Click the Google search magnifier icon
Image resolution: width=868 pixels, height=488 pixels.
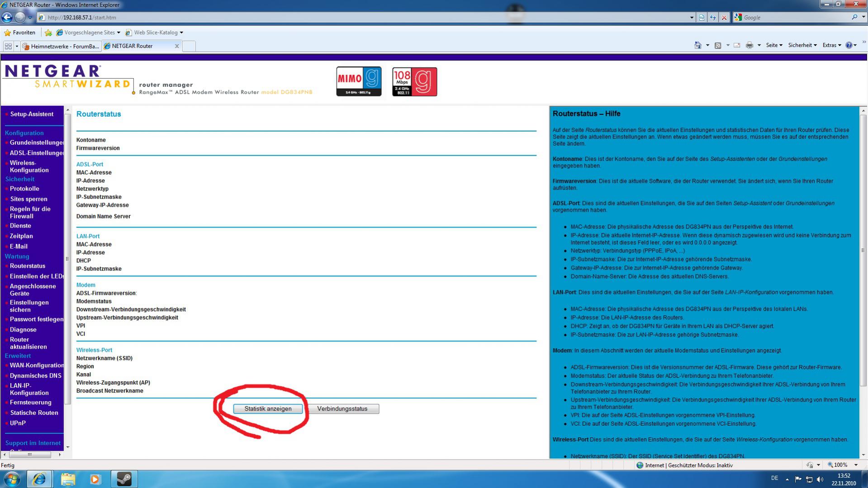pyautogui.click(x=854, y=17)
